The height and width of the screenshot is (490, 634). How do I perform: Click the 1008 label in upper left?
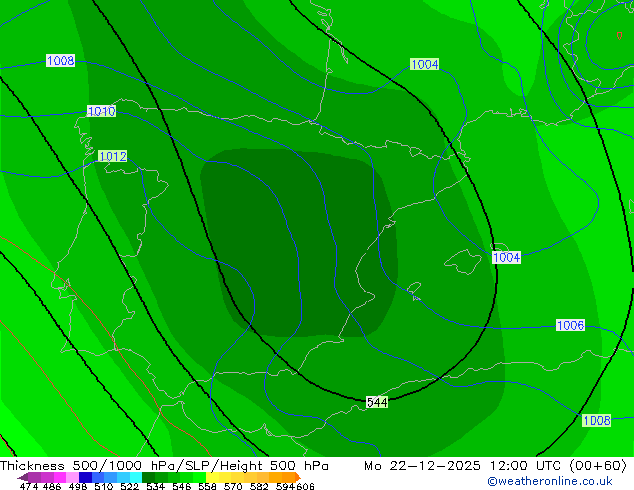(x=60, y=61)
